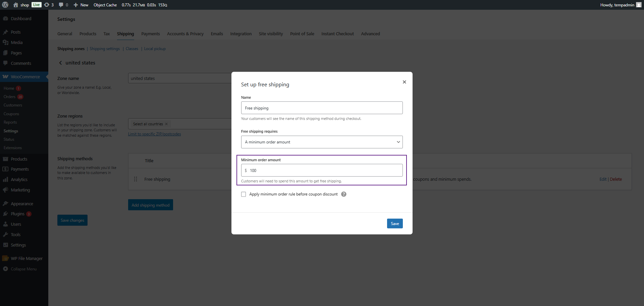
Task: Click the help question mark icon beside coupon rule
Action: [x=343, y=194]
